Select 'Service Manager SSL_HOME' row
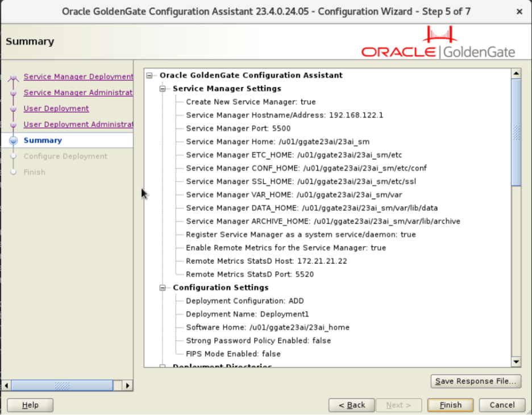This screenshot has width=532, height=415. pos(301,181)
